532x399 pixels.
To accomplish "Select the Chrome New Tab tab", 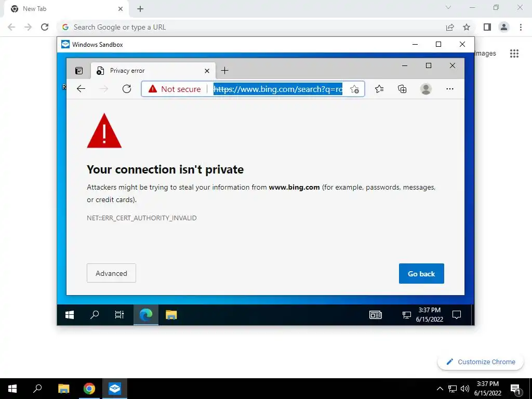I will [x=66, y=9].
